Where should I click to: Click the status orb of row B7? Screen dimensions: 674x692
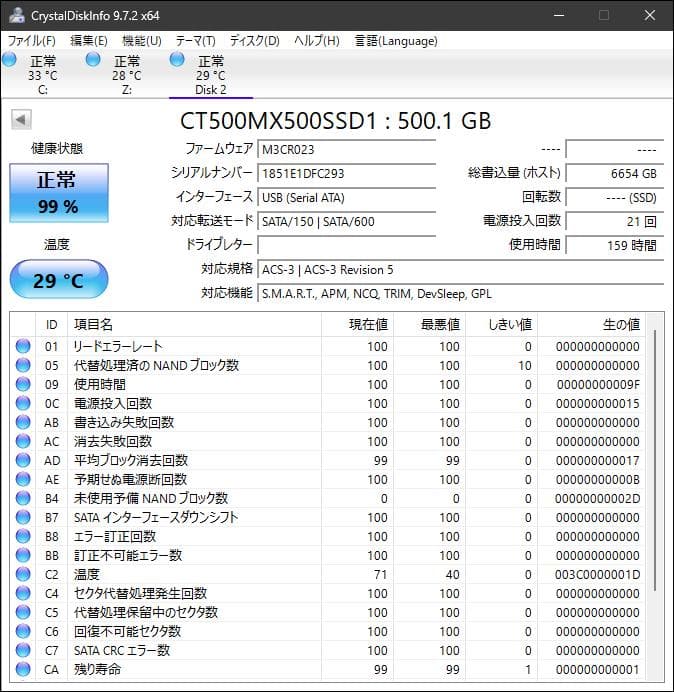point(23,517)
